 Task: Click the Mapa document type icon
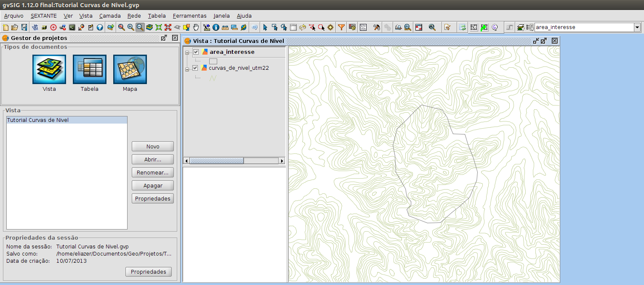pyautogui.click(x=130, y=69)
